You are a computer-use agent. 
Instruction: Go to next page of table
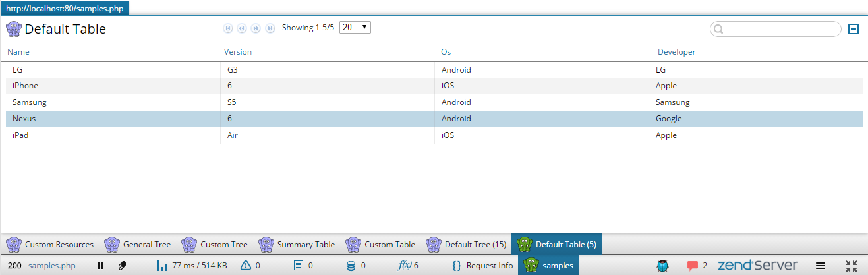(x=256, y=28)
